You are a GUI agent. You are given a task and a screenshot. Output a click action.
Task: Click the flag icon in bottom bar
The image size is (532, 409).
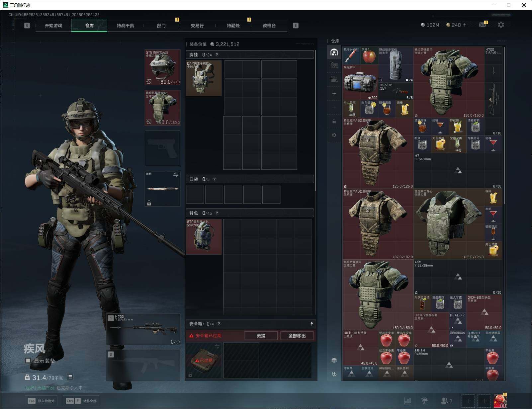[424, 401]
